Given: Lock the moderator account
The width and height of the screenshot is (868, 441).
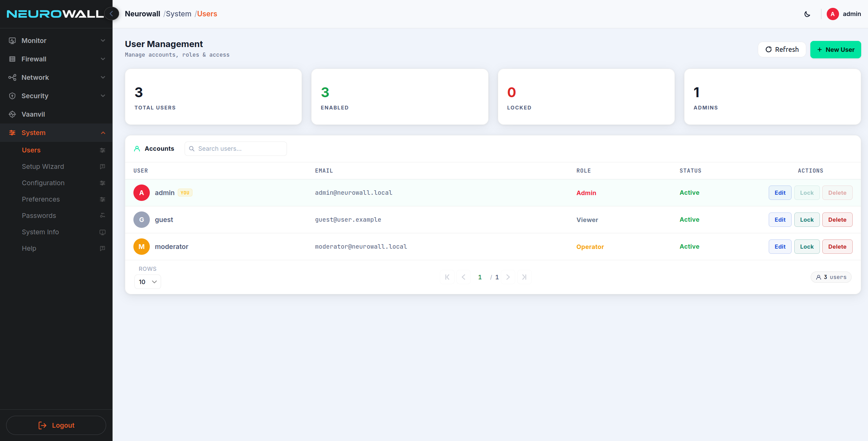Looking at the screenshot, I should [x=807, y=247].
